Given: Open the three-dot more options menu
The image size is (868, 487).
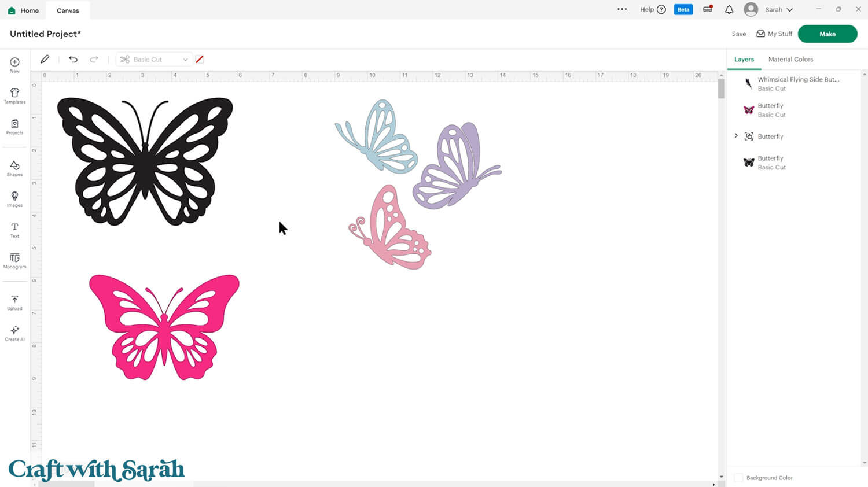Looking at the screenshot, I should coord(622,9).
